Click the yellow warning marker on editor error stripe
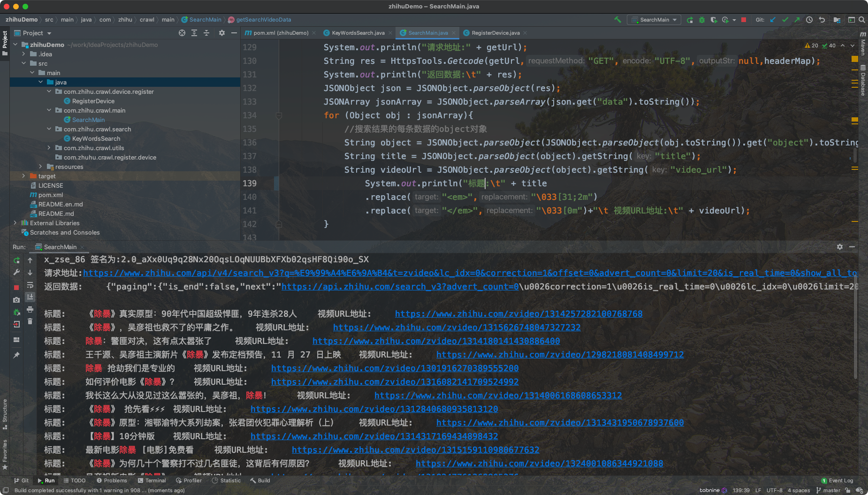The image size is (868, 495). (x=855, y=59)
